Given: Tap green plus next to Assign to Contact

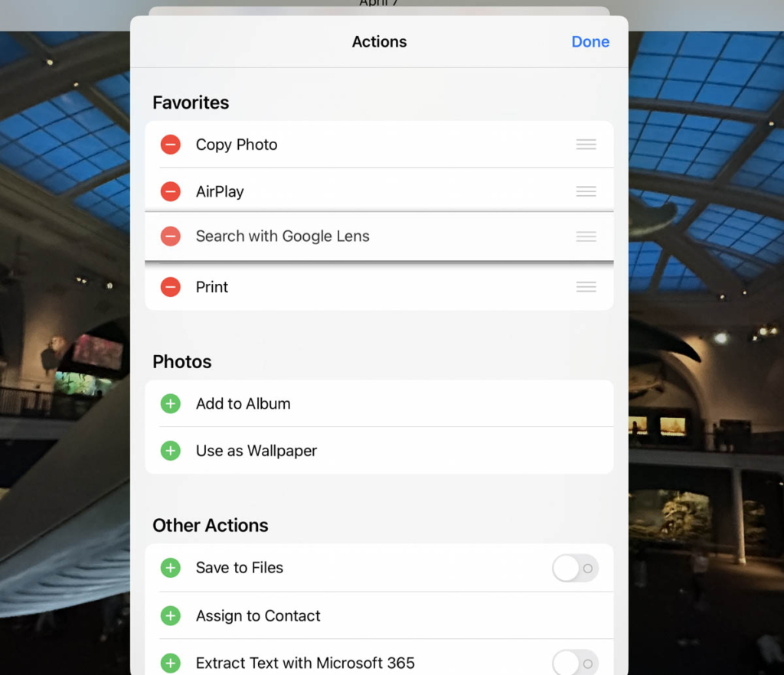Looking at the screenshot, I should coord(171,615).
